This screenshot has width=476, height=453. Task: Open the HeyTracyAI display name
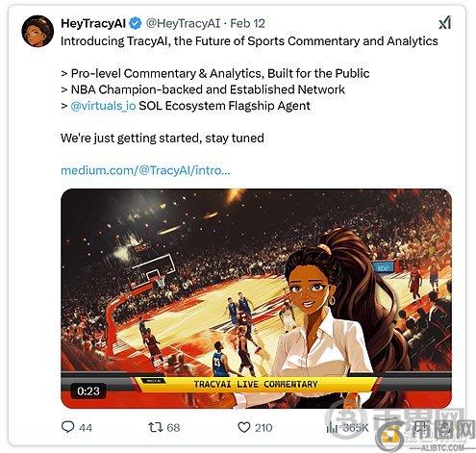pos(93,23)
